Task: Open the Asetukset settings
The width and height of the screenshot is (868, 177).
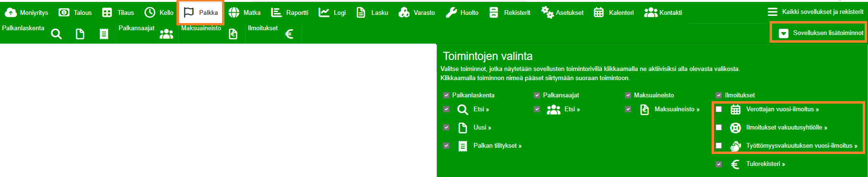Action: point(562,12)
